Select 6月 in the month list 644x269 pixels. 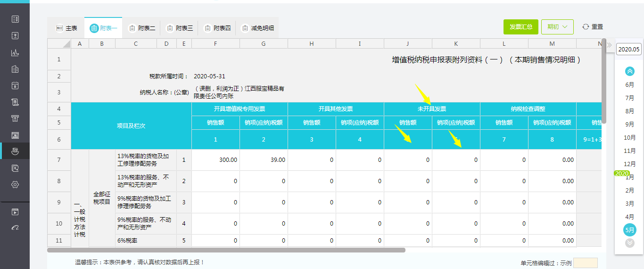coord(629,85)
